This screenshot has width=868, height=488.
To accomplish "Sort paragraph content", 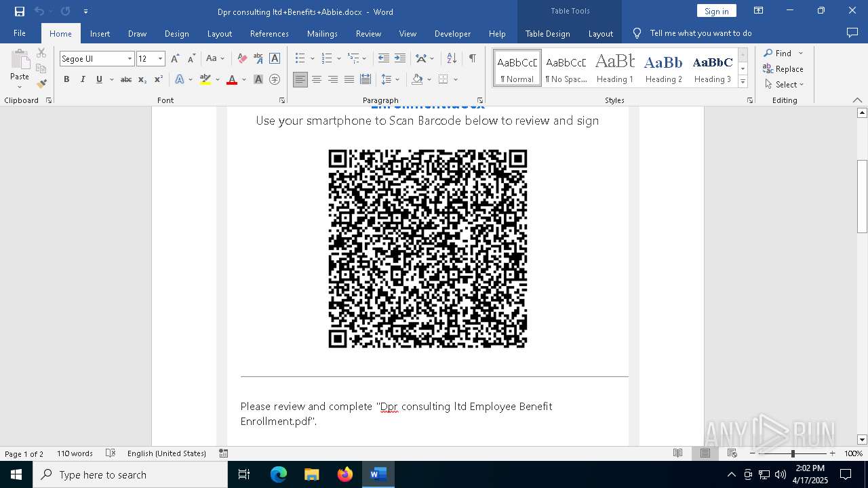I will pos(452,59).
